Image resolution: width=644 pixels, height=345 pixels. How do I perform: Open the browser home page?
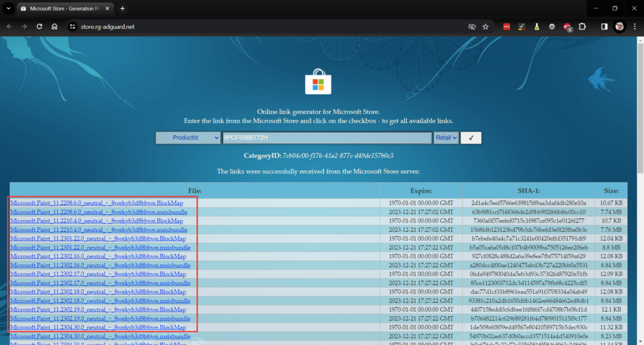click(x=54, y=26)
